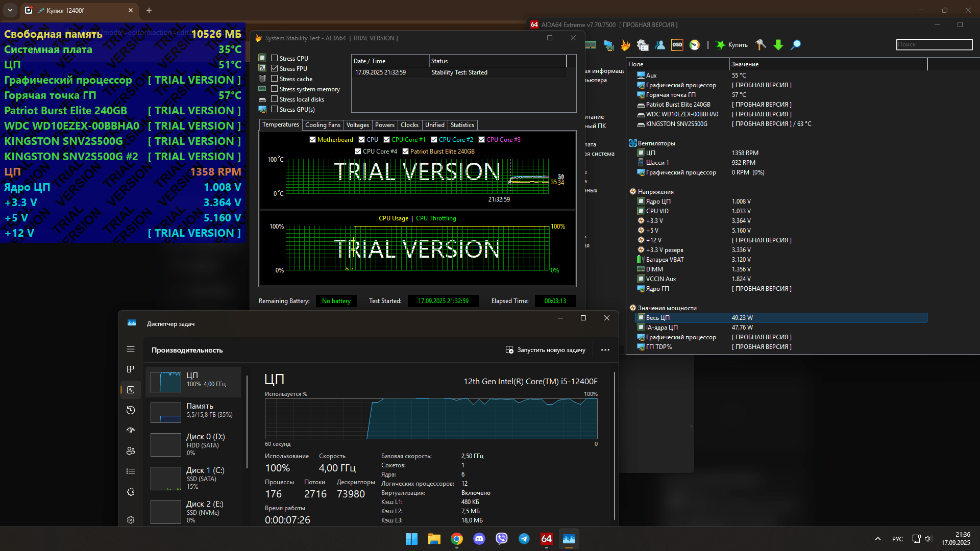The height and width of the screenshot is (551, 980).
Task: Switch to the Clocks tab
Action: click(x=409, y=125)
